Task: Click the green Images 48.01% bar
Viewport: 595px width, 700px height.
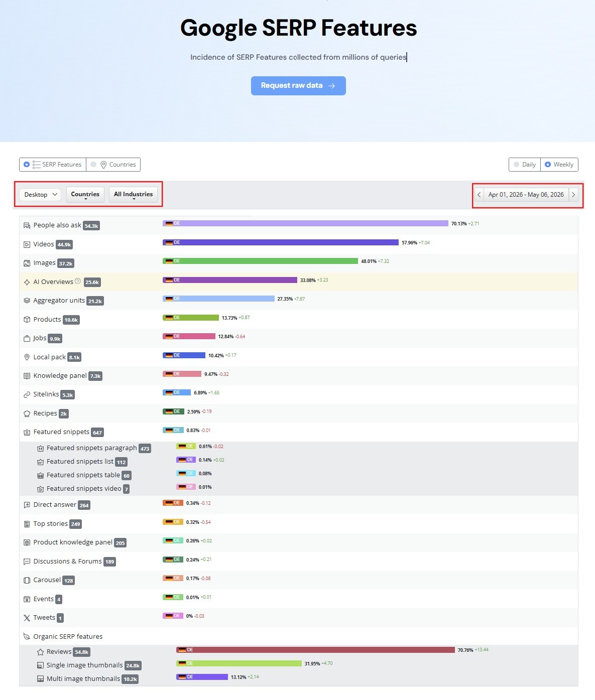Action: tap(260, 261)
